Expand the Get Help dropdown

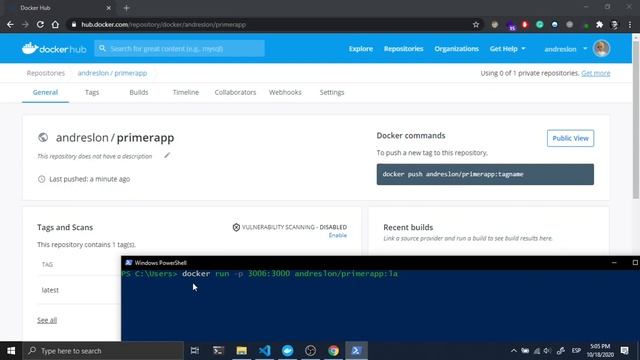pyautogui.click(x=507, y=49)
